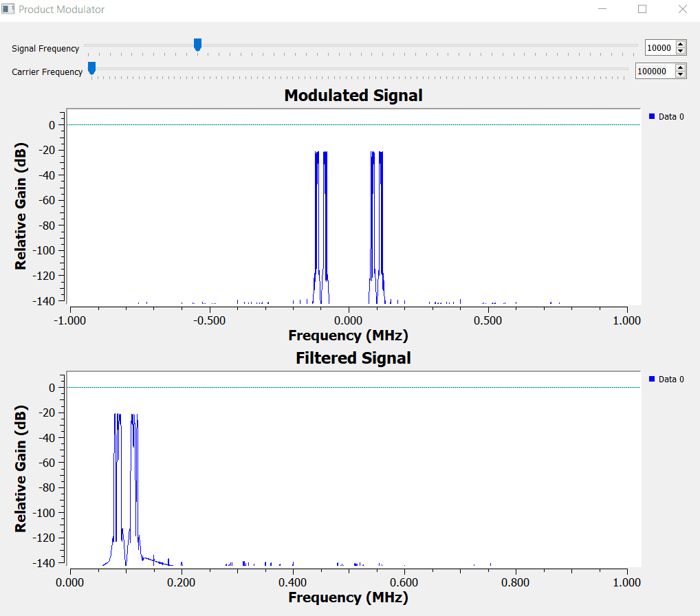The width and height of the screenshot is (700, 616).
Task: Close the Product Modulator window
Action: [x=682, y=10]
